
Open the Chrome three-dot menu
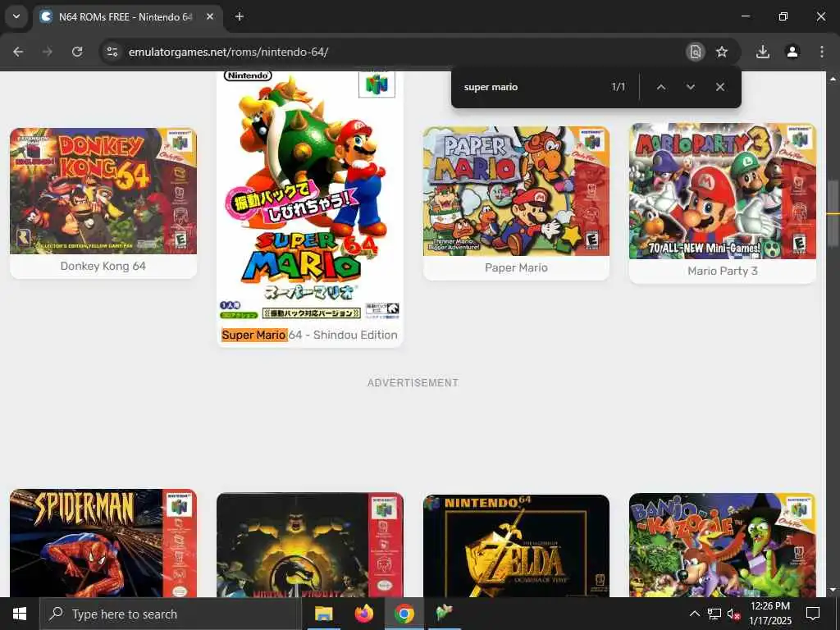(x=822, y=52)
